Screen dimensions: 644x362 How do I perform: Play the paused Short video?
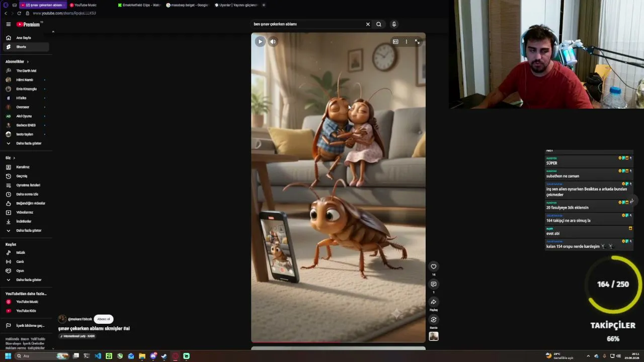[x=260, y=42]
